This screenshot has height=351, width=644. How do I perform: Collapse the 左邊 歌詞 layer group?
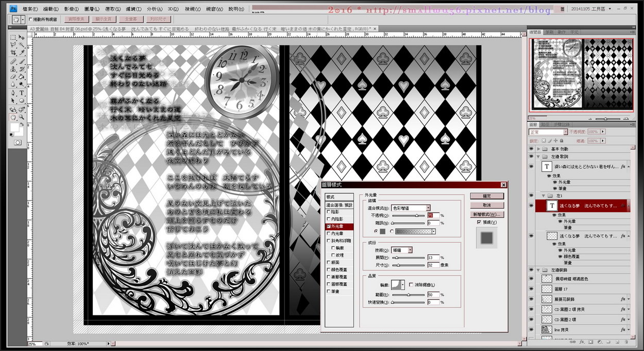539,156
